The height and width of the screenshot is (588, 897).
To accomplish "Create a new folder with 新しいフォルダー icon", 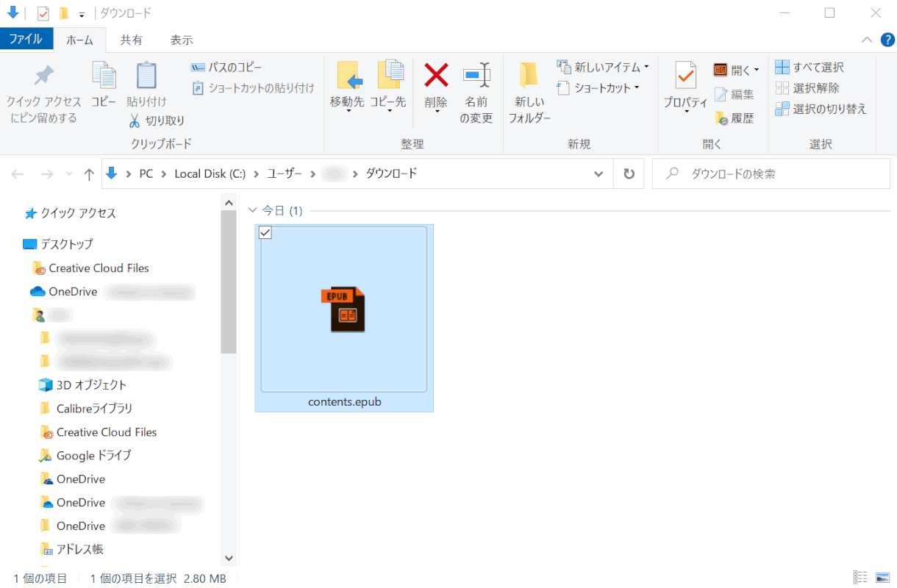I will 529,76.
